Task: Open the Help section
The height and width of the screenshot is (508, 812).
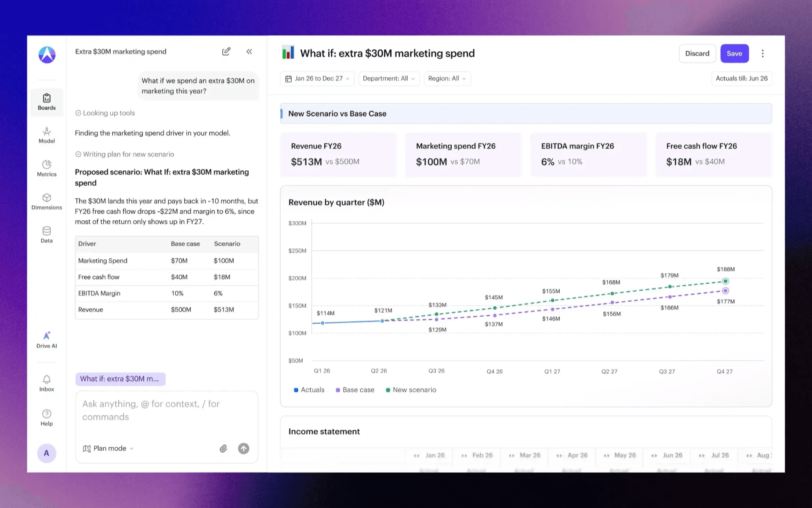Action: coord(47,417)
